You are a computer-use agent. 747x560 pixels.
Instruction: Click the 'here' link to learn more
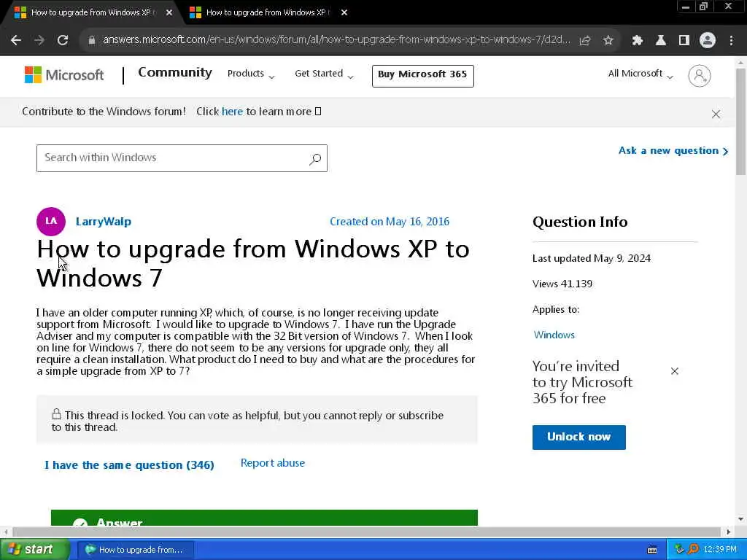(x=232, y=112)
